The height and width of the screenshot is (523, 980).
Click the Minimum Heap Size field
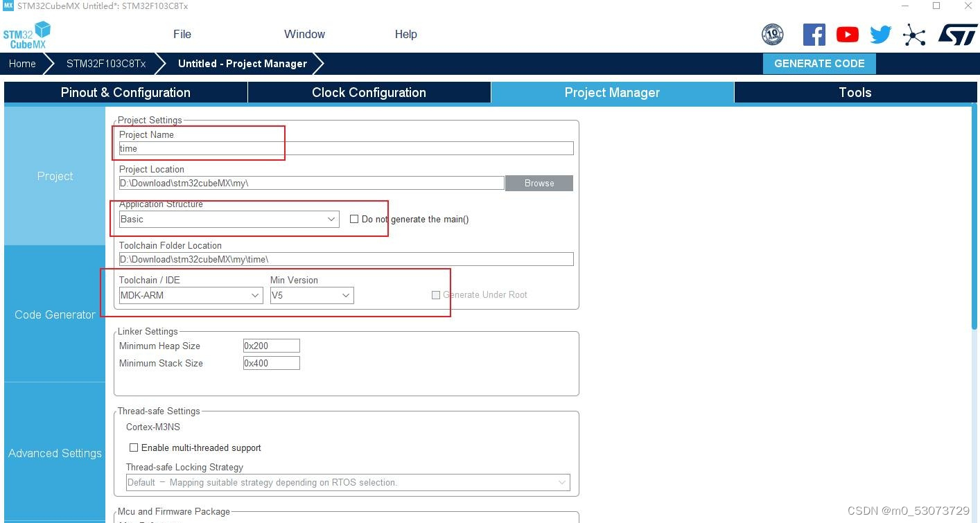(271, 346)
